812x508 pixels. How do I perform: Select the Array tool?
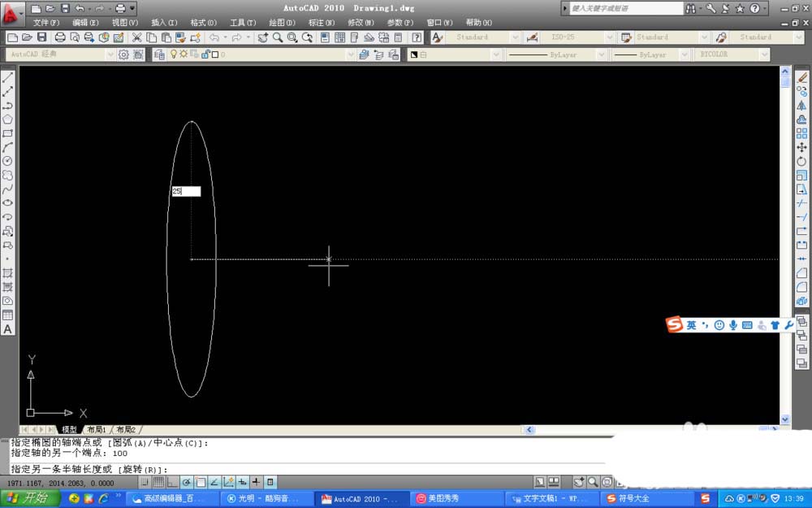[801, 134]
